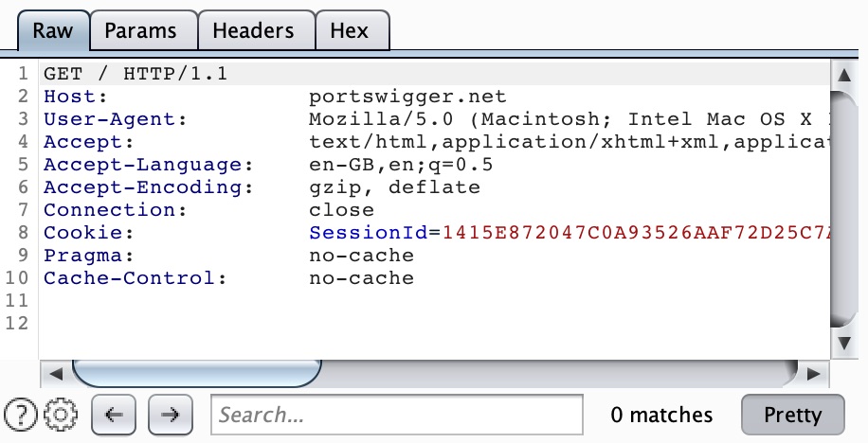Click the close connection value

click(x=341, y=210)
